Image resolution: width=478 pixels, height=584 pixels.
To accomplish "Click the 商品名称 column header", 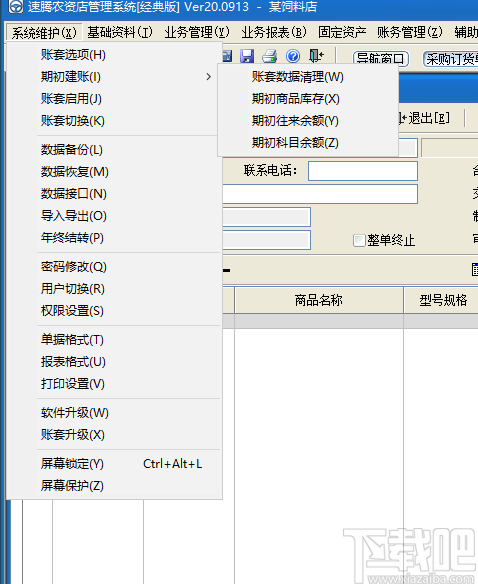I will (x=319, y=300).
